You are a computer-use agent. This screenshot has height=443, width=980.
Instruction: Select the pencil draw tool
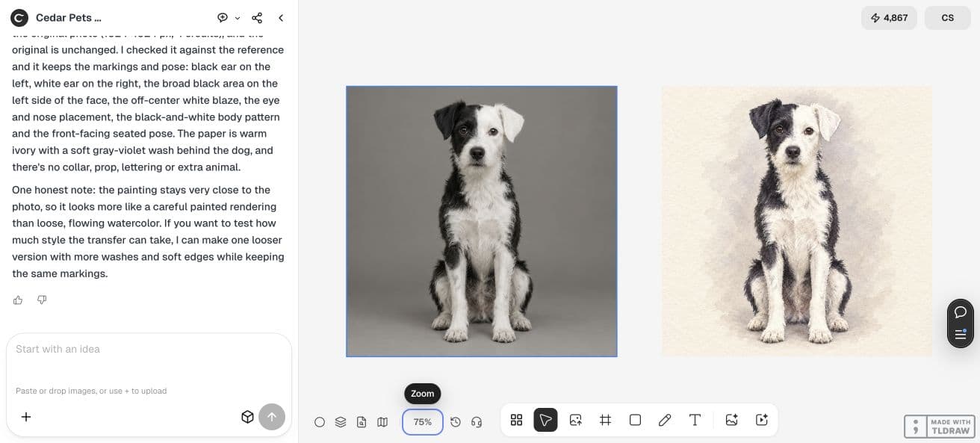665,420
